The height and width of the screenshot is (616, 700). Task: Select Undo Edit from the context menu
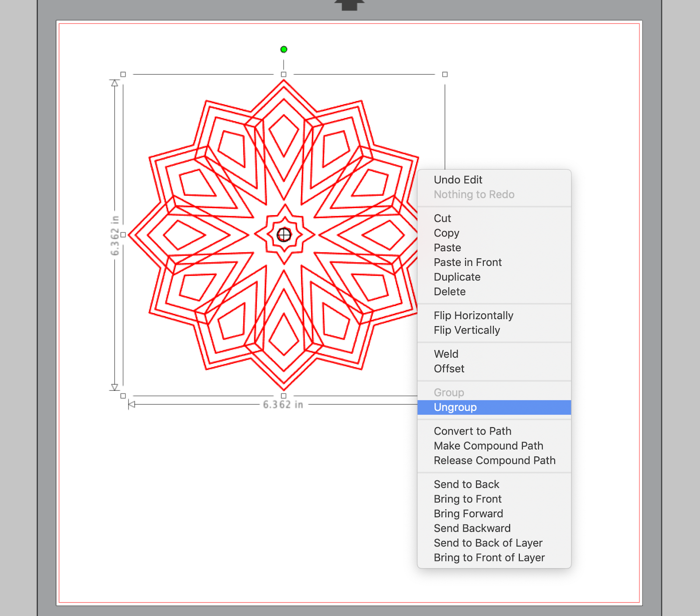click(x=458, y=180)
